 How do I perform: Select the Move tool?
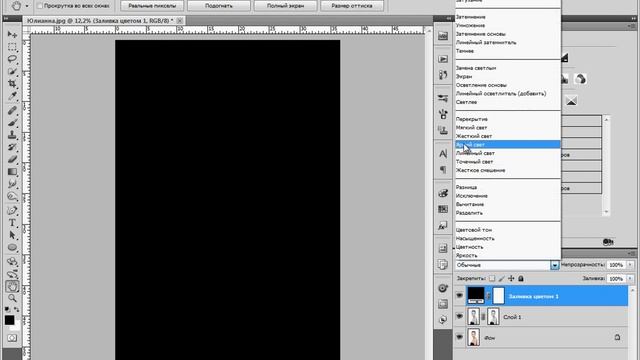[x=12, y=35]
